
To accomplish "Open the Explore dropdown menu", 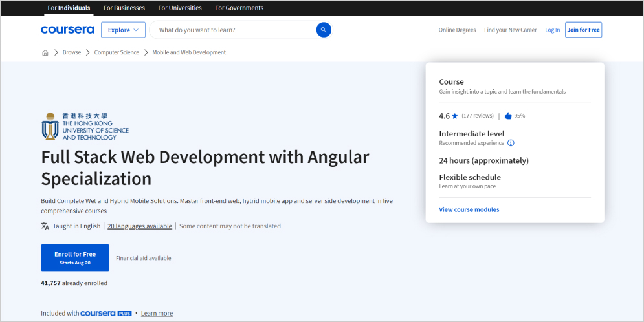I will coord(123,30).
